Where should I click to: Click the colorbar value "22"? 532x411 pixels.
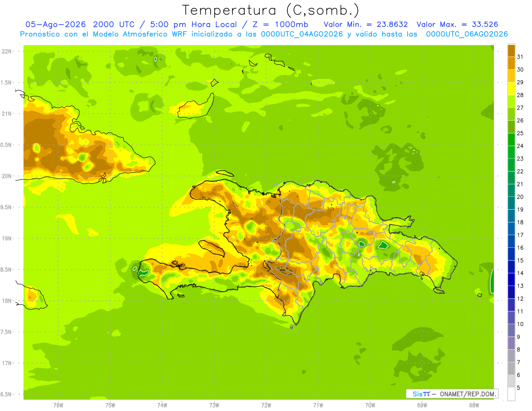pos(520,172)
